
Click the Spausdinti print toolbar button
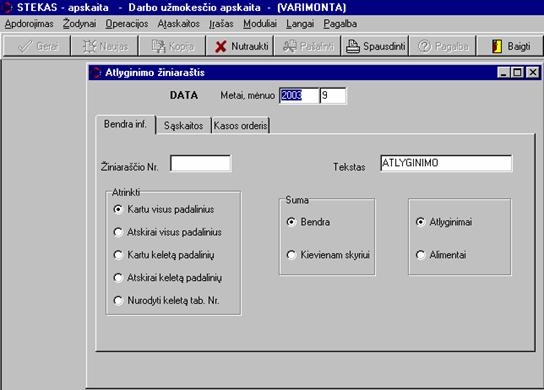[x=375, y=46]
